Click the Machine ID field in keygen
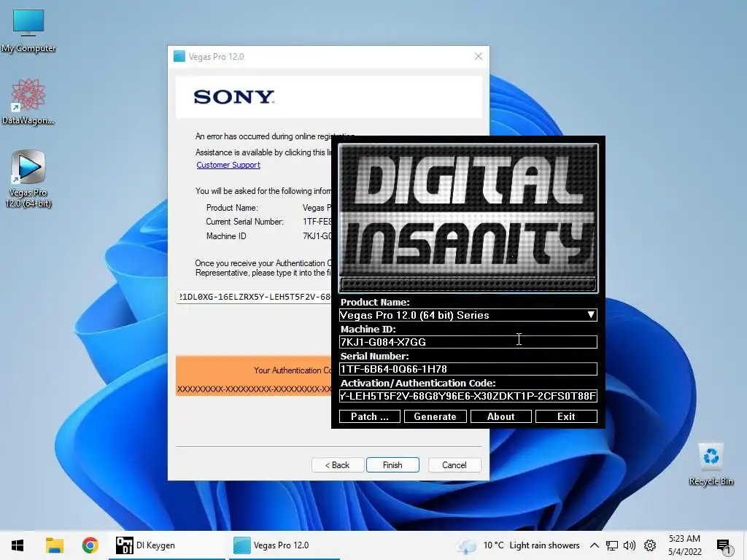Screen dimensions: 747x560 (x=468, y=342)
